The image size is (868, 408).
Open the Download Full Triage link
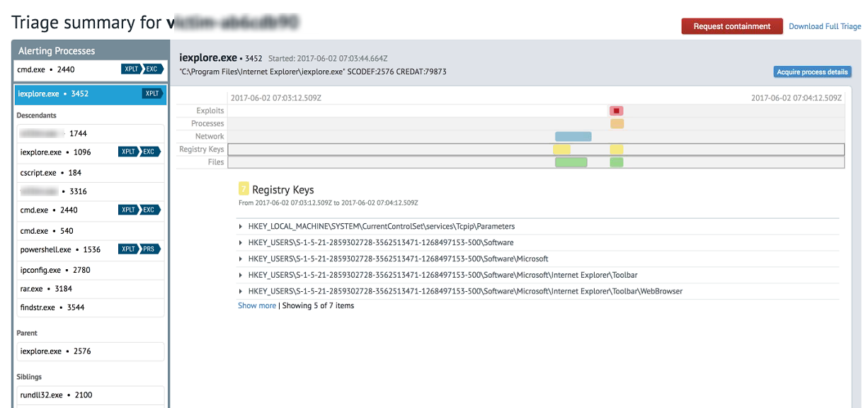click(825, 27)
